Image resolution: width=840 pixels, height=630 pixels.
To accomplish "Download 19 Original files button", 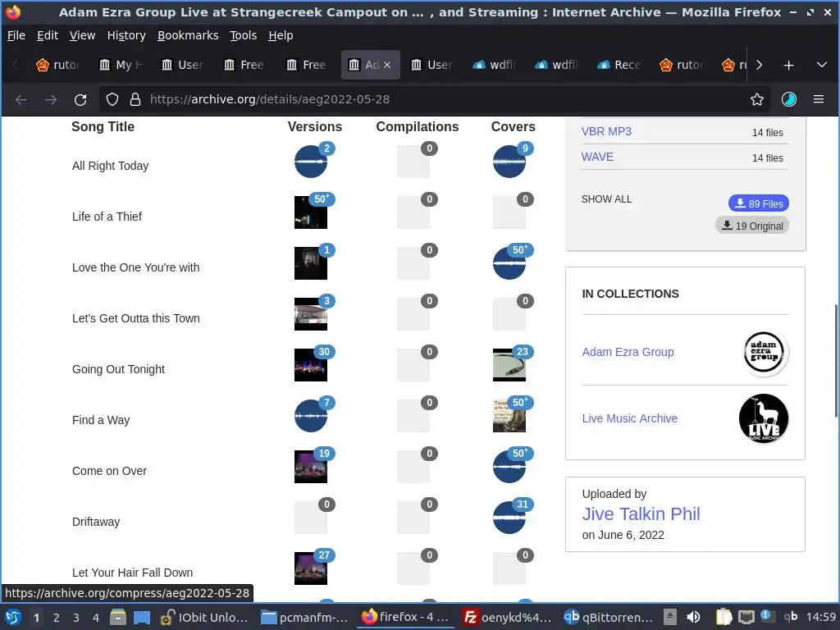I will (x=752, y=226).
